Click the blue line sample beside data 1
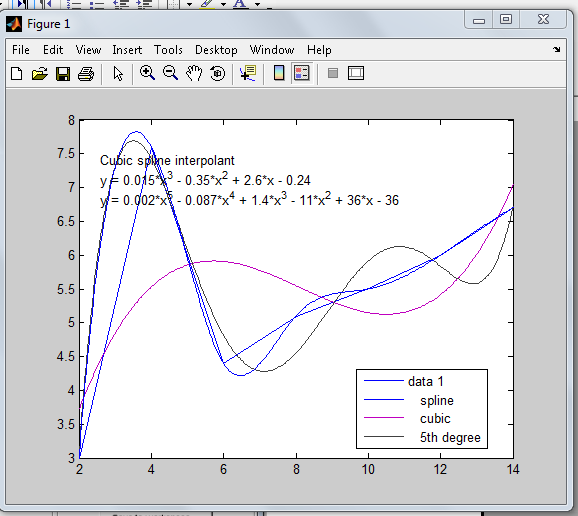The image size is (578, 516). tap(384, 381)
